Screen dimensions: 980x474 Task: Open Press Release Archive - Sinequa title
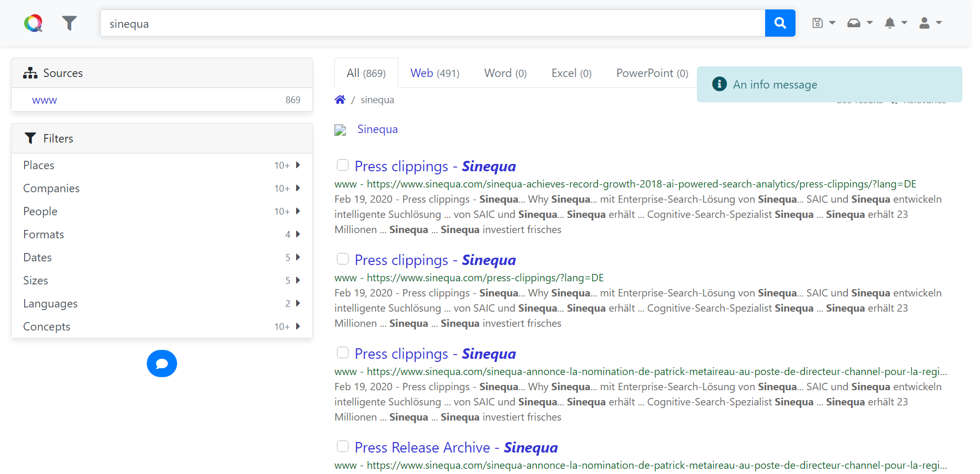456,447
